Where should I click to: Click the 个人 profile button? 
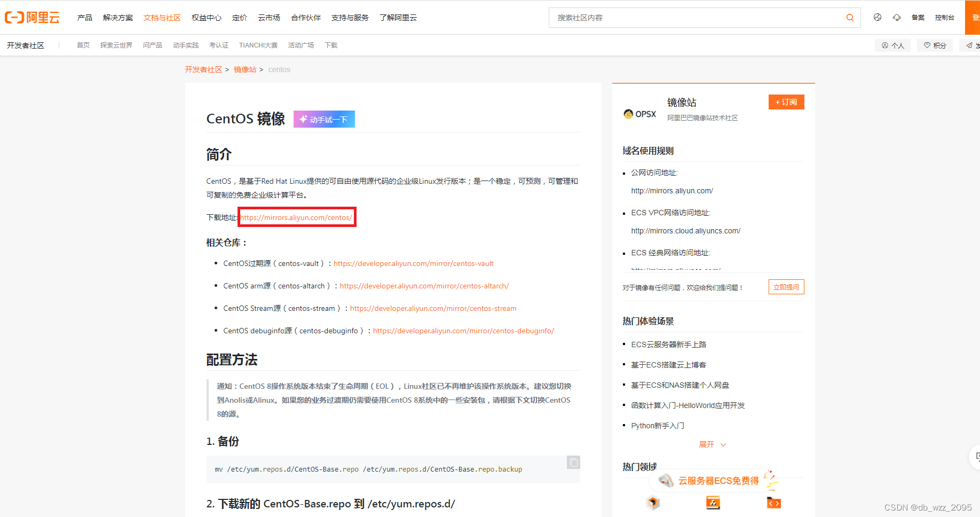point(892,45)
